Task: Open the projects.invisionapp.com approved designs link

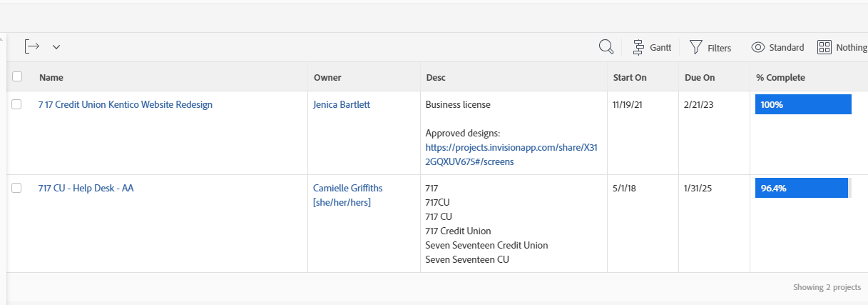Action: tap(510, 154)
